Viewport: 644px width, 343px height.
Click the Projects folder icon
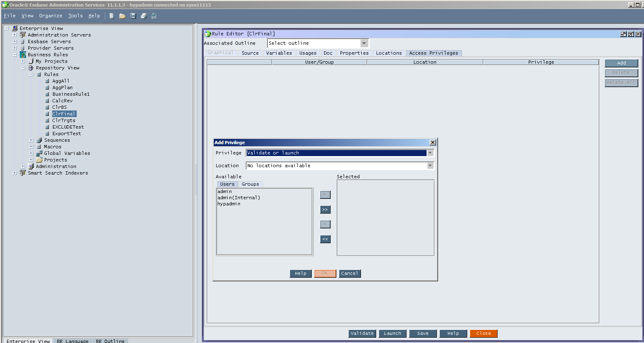click(39, 160)
